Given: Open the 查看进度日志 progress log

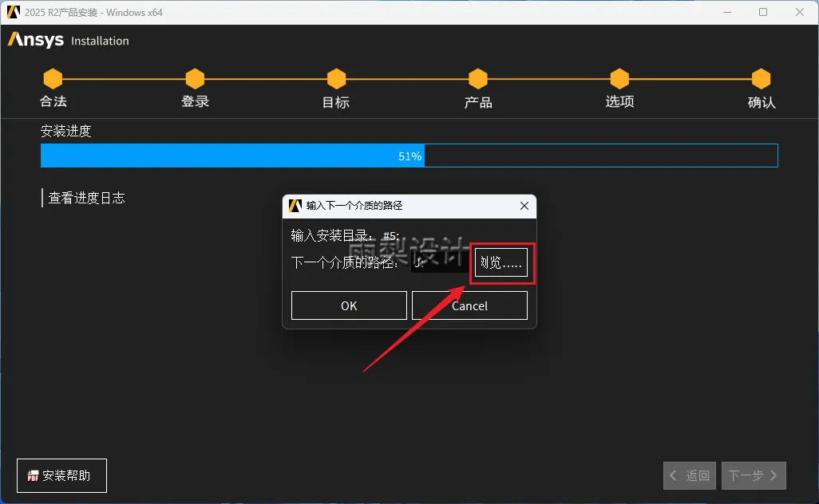Looking at the screenshot, I should 86,198.
